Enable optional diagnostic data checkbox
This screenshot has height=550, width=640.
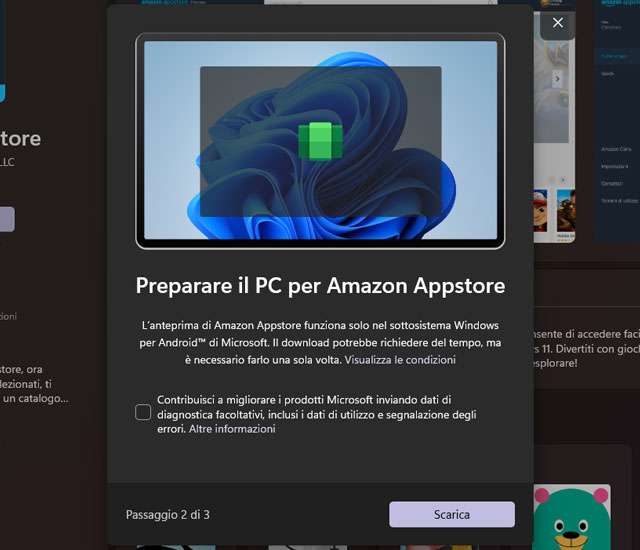coord(143,412)
